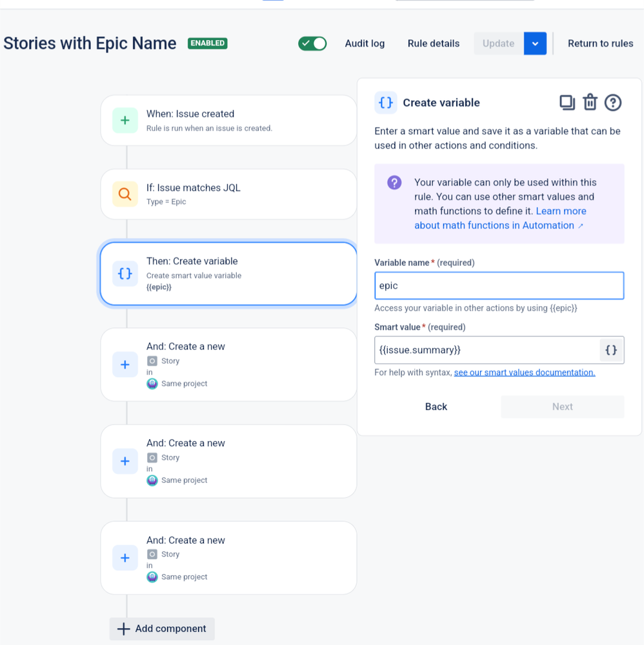Open smart values documentation link
This screenshot has height=645, width=644.
[525, 373]
